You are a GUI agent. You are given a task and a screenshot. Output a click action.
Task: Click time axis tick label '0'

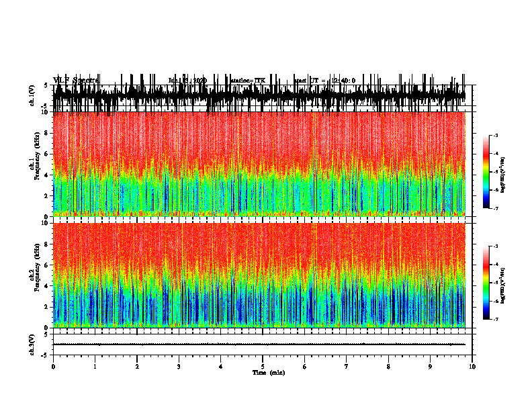53,367
